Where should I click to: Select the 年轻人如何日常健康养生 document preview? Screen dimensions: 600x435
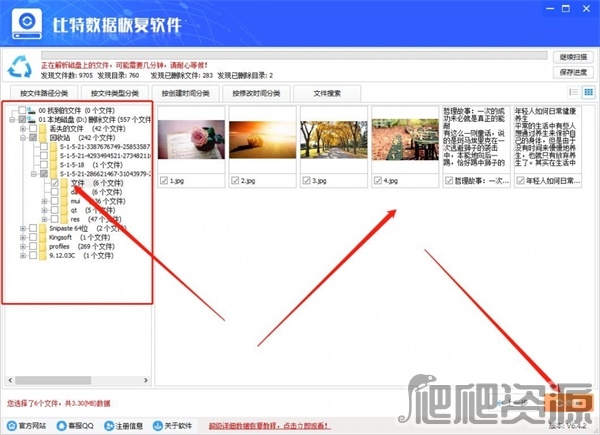(x=548, y=138)
